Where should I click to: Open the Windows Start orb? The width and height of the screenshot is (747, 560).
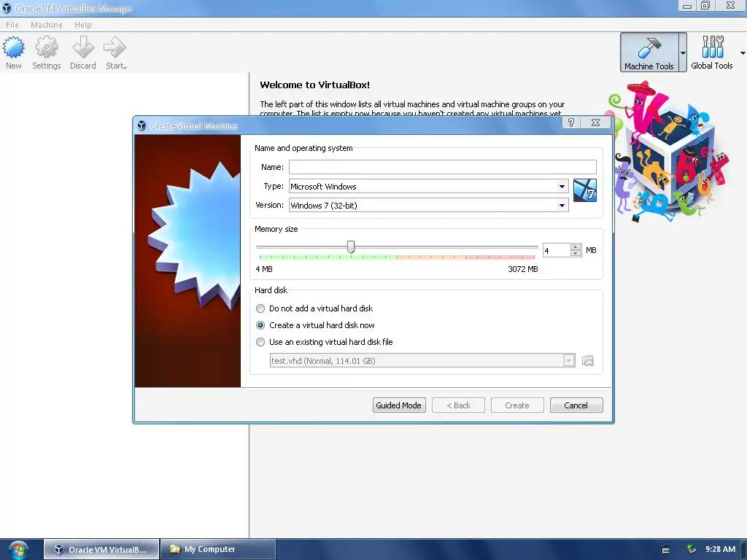tap(18, 550)
